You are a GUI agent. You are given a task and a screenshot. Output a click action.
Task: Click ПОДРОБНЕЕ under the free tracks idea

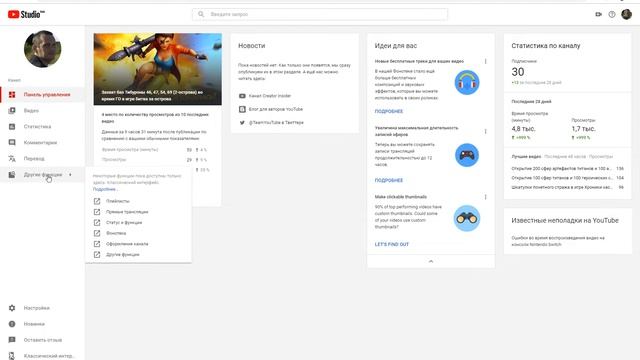389,111
